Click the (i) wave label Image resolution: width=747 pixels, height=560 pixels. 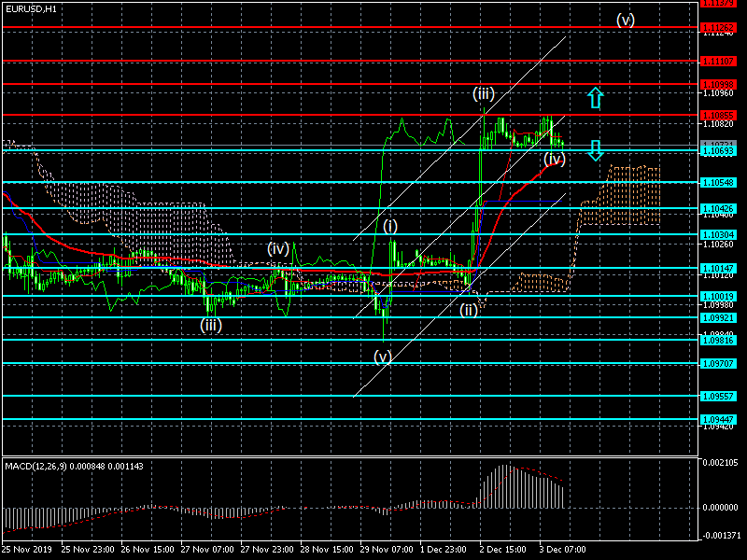(x=390, y=226)
